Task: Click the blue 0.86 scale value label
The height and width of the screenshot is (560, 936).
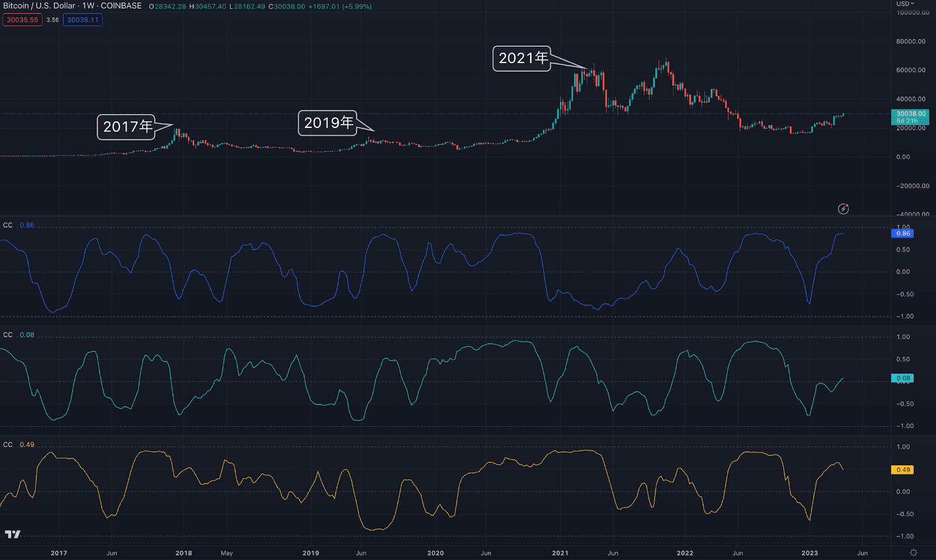Action: tap(903, 234)
